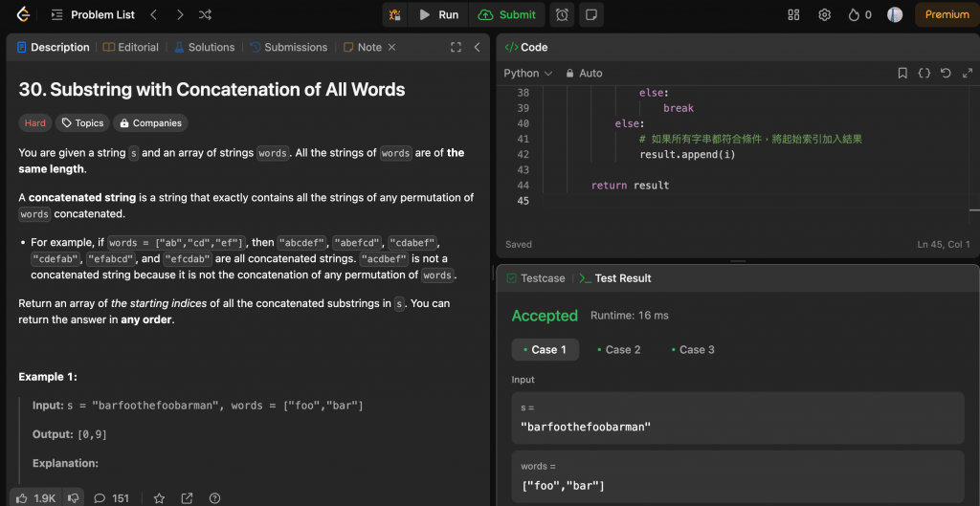This screenshot has width=980, height=506.
Task: Toggle the downvote thumbs-down button
Action: [73, 497]
